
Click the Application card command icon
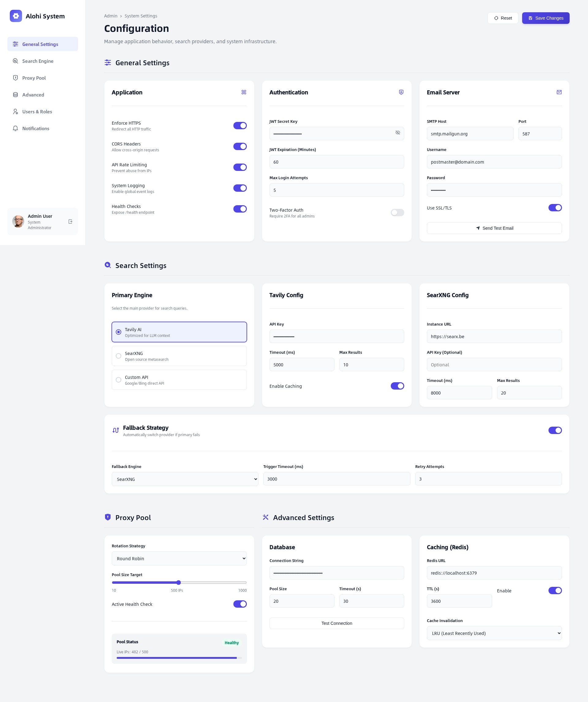244,92
